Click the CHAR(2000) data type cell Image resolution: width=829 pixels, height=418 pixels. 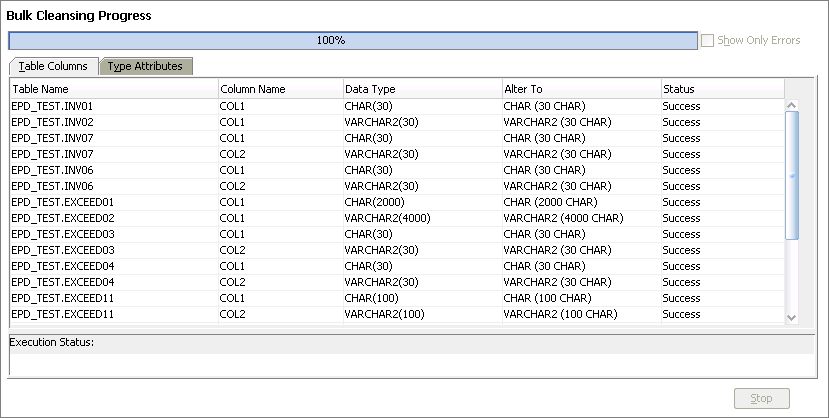click(x=374, y=202)
